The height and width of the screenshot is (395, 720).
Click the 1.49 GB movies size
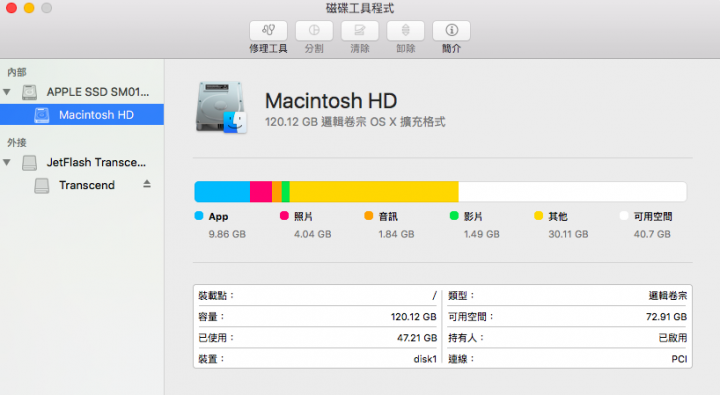[x=482, y=234]
